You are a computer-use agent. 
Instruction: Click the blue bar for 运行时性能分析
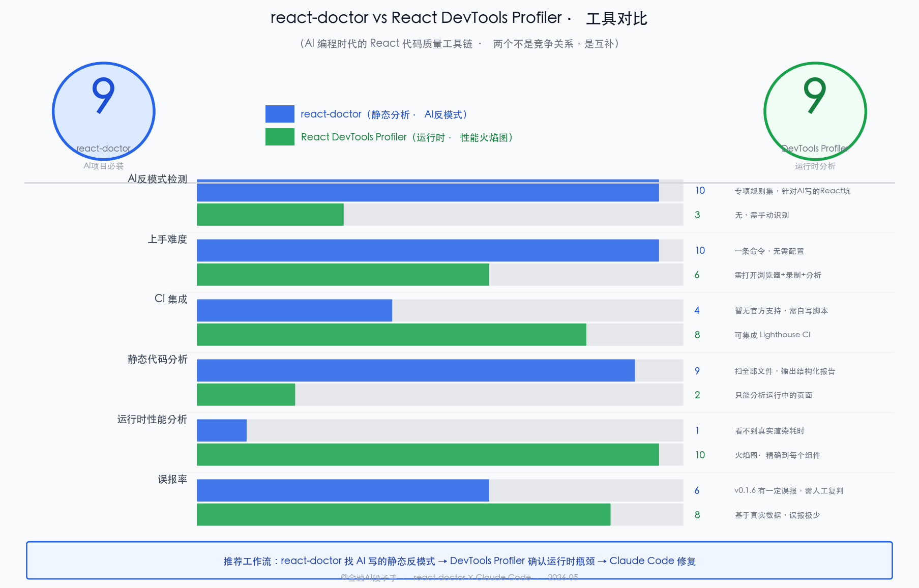[222, 430]
